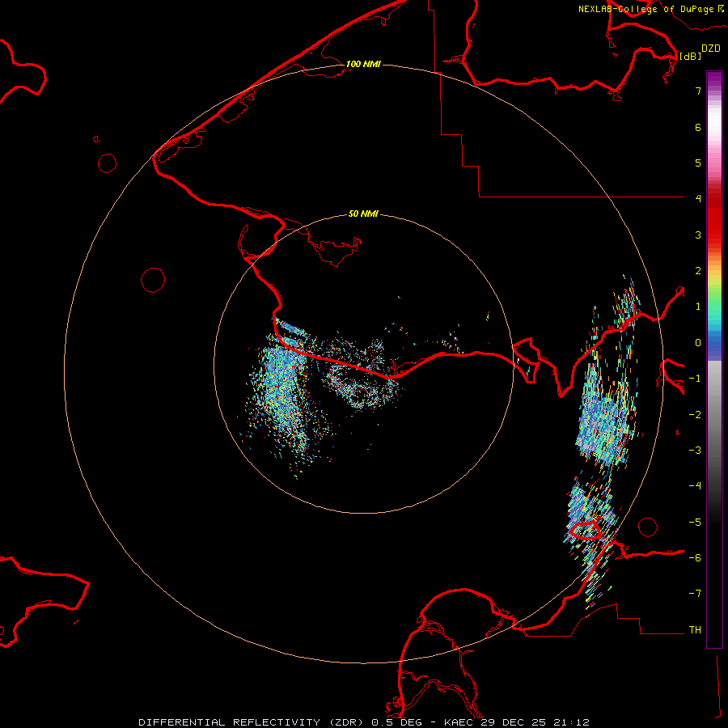Viewport: 728px width, 728px height.
Task: Click the -4 dB scale label
Action: click(x=695, y=486)
